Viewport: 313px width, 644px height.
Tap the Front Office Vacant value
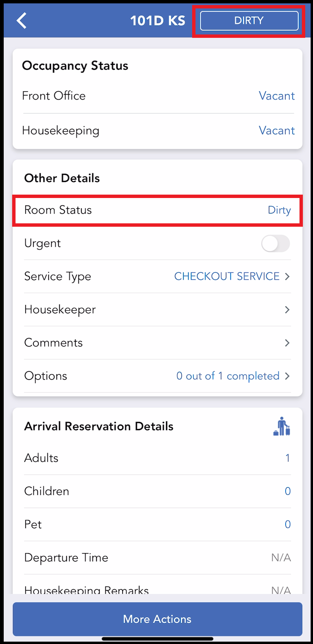pos(277,96)
